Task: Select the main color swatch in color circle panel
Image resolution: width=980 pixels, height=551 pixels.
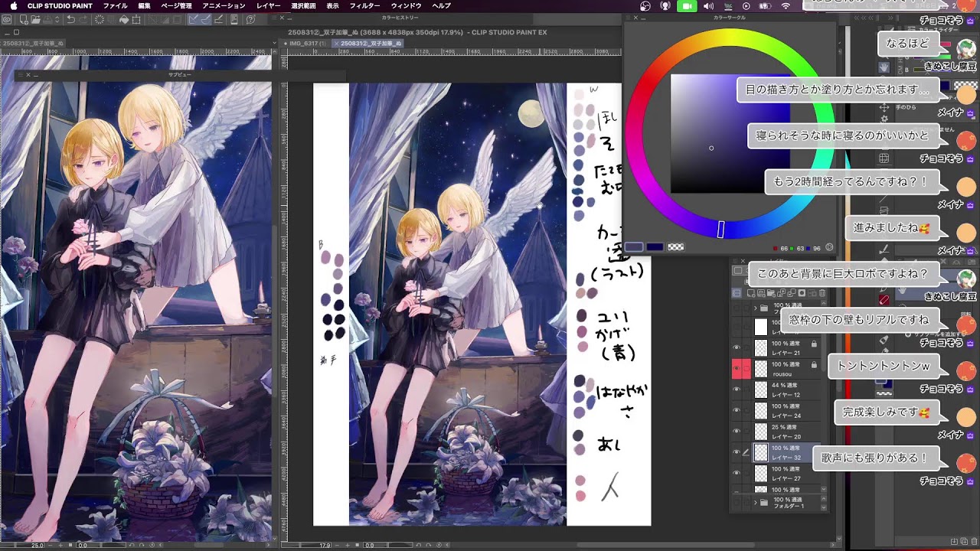Action: coord(634,247)
